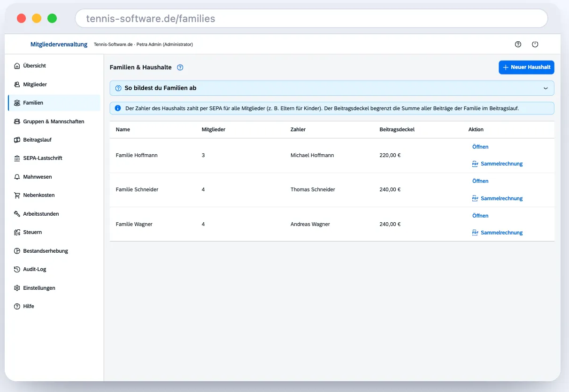Open the Audit-Log entry
Viewport: 569px width, 392px height.
(54, 269)
